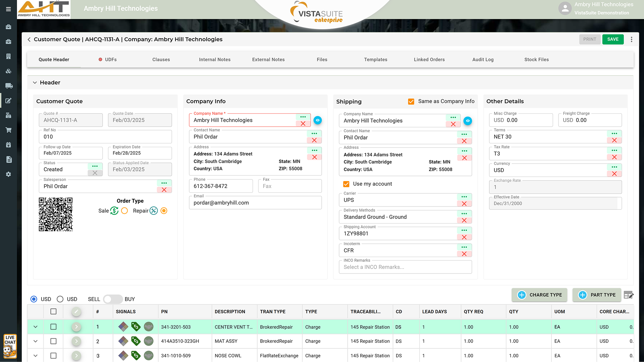Uncheck Same as Company Info checkbox
Image resolution: width=644 pixels, height=362 pixels.
point(411,102)
